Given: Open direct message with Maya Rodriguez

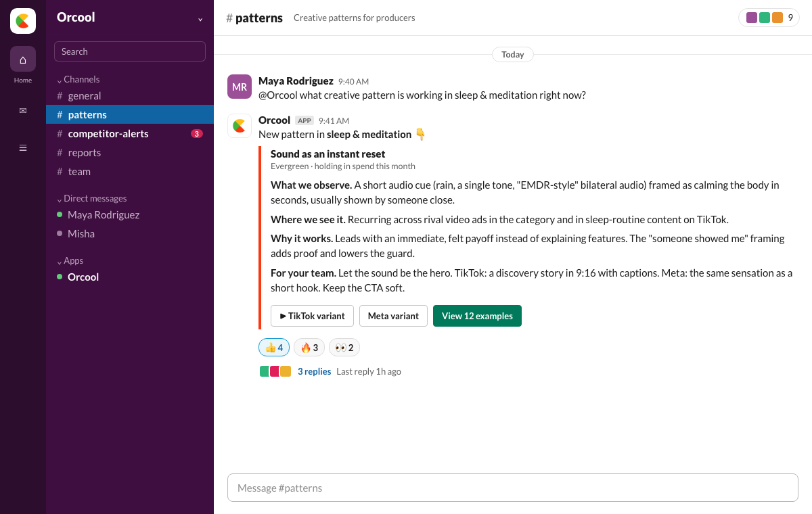Looking at the screenshot, I should [130, 214].
